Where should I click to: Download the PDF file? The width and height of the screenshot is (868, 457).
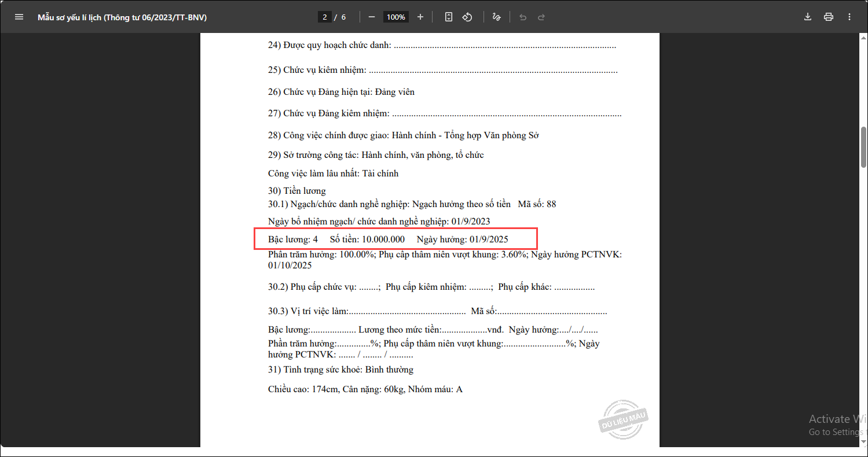(x=808, y=17)
